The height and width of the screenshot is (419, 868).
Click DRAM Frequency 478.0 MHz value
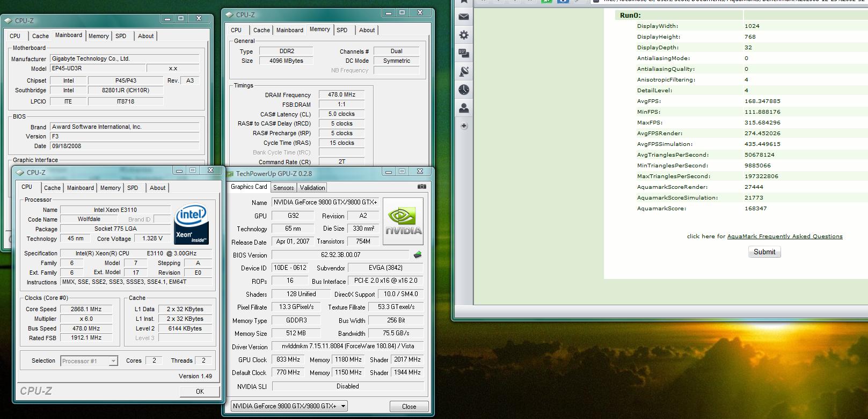pyautogui.click(x=341, y=94)
